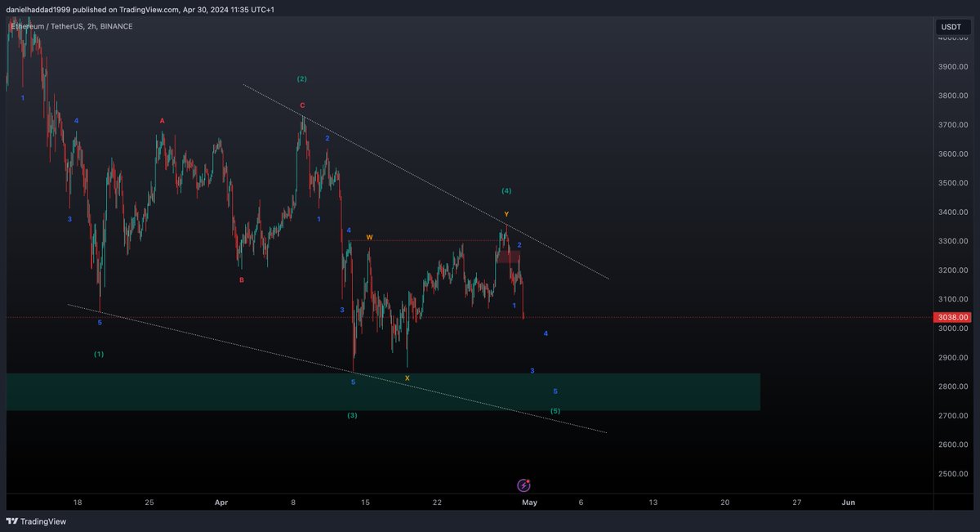Click the 25 date axis label
The image size is (980, 532).
(149, 503)
